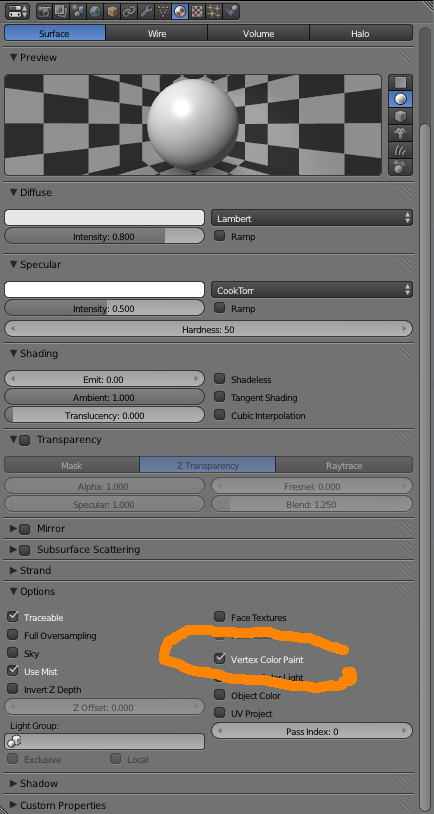Open the Scene properties icon
Viewport: 434px width, 814px height.
78,10
